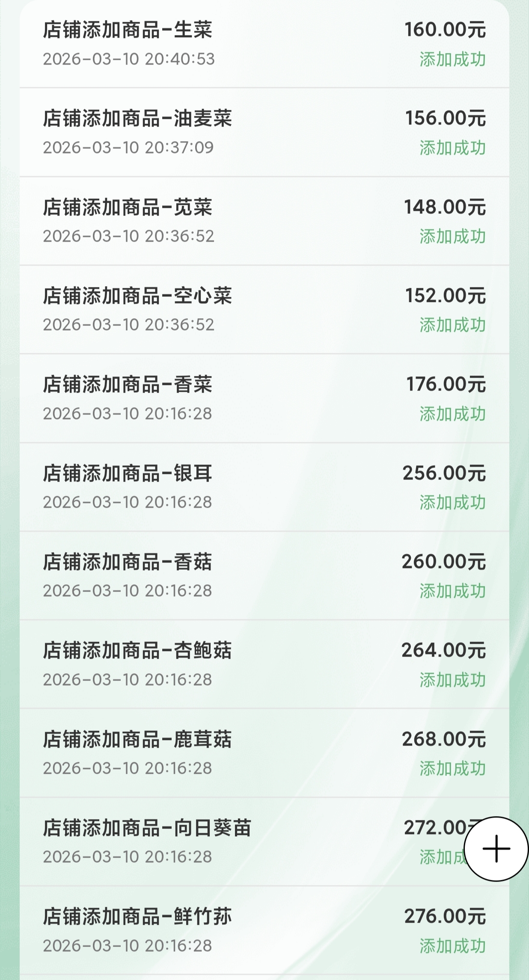
Task: Tap 添加成功 status under 152.00元
Action: tap(452, 325)
